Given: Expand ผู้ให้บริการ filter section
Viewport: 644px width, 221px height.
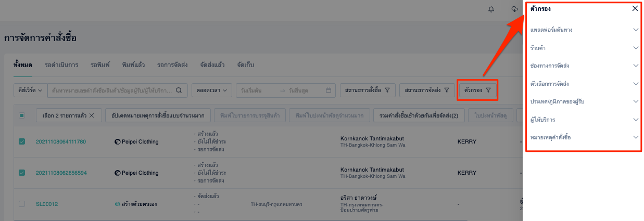Looking at the screenshot, I should click(x=583, y=120).
